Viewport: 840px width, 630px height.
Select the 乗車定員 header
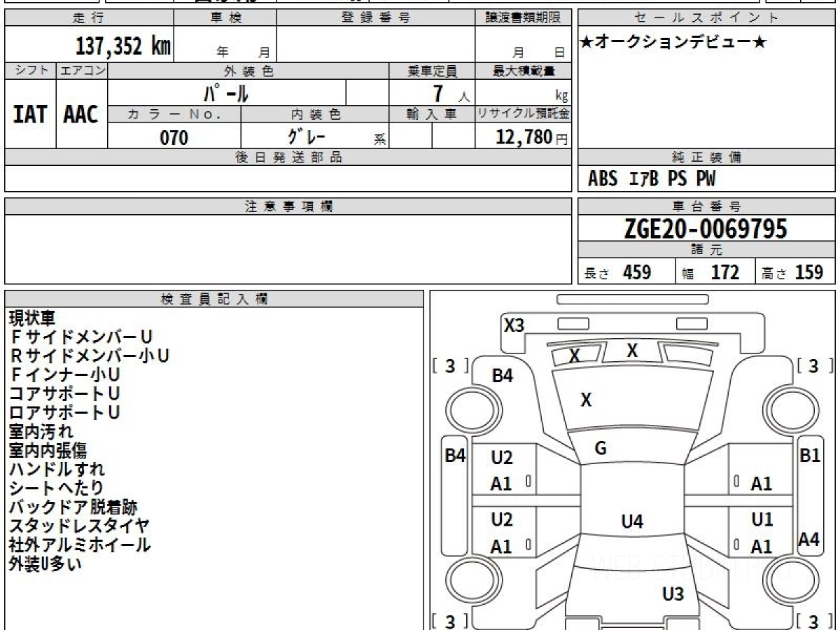432,71
